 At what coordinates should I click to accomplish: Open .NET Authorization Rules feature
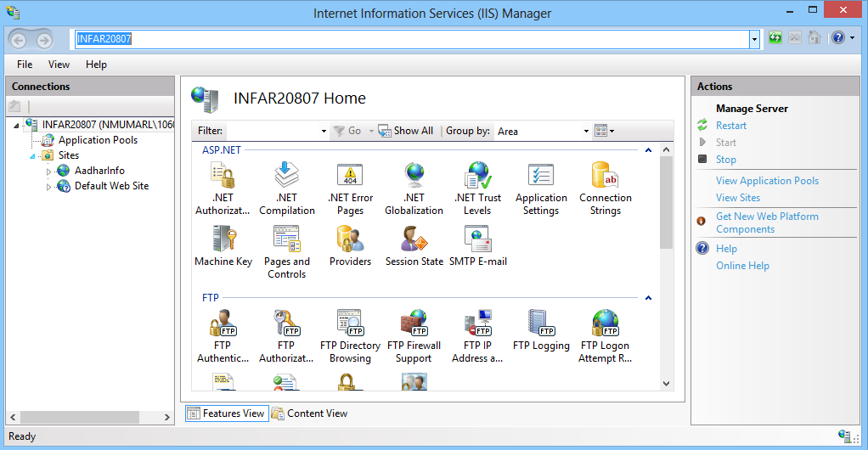[x=223, y=188]
